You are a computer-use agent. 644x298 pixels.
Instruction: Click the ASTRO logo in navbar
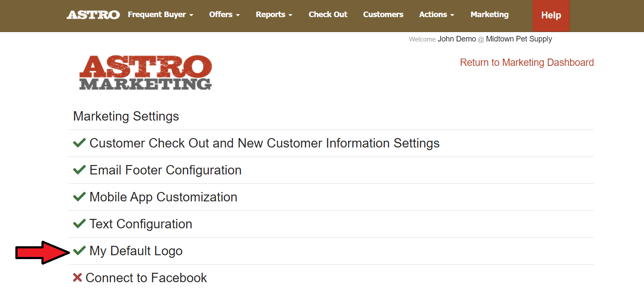coord(93,15)
